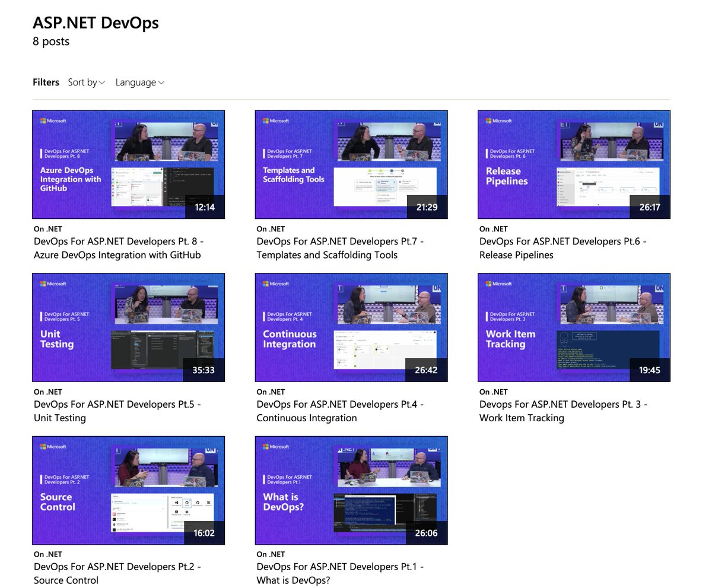Click the Work Item Tracking video thumbnail
This screenshot has width=712, height=588.
574,327
